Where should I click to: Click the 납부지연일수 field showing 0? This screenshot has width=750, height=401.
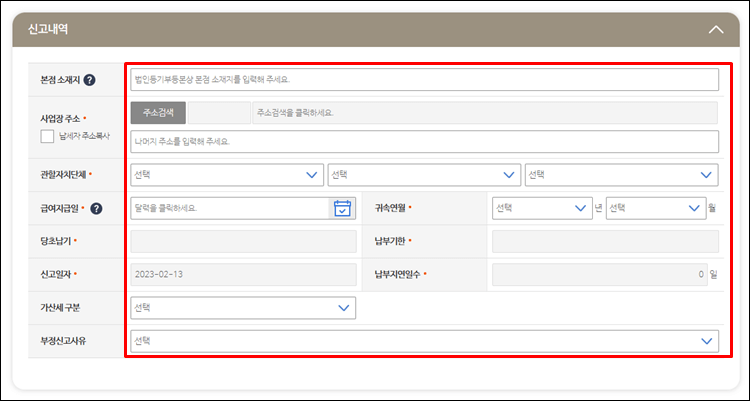point(600,275)
